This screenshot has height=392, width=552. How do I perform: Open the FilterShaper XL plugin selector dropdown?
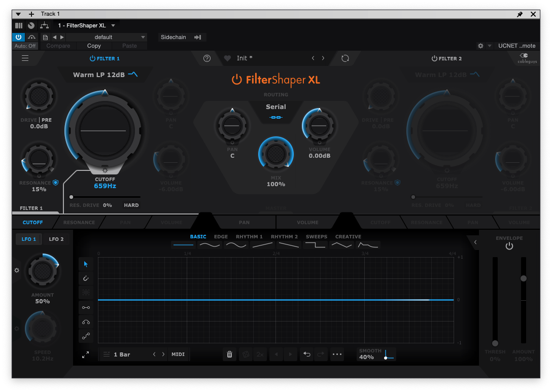[86, 25]
